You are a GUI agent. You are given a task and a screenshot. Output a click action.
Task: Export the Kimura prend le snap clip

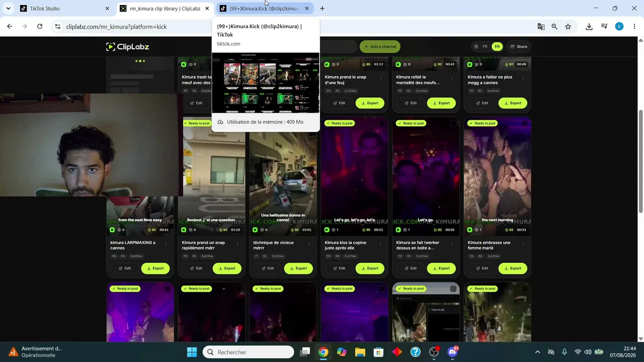click(x=370, y=103)
